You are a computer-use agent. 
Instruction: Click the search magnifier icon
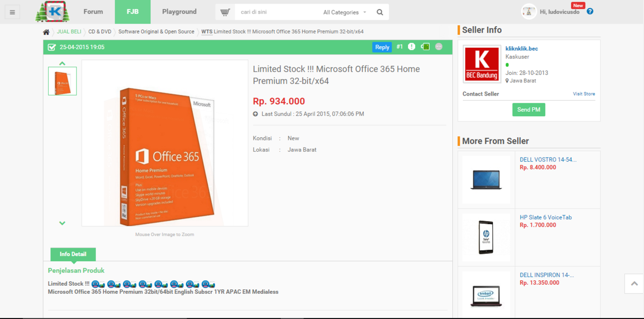380,12
